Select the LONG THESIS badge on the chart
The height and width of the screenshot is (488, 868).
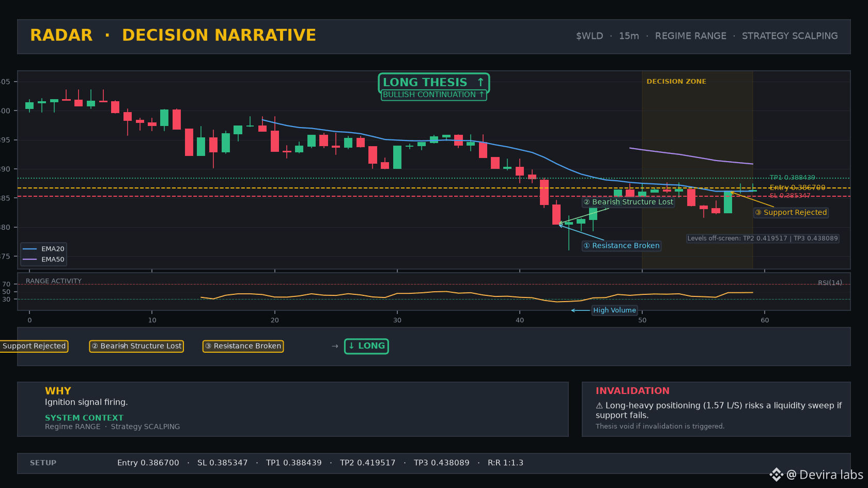pyautogui.click(x=433, y=82)
